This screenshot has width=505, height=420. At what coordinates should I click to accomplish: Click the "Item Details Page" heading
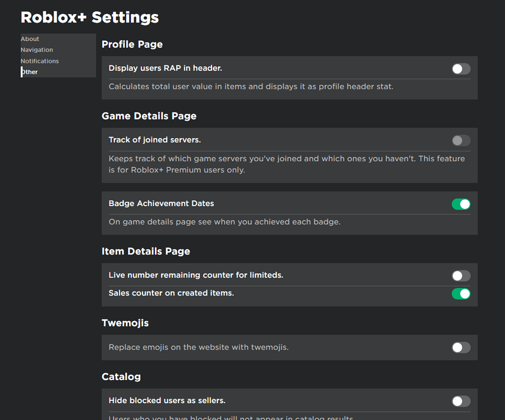(x=145, y=252)
